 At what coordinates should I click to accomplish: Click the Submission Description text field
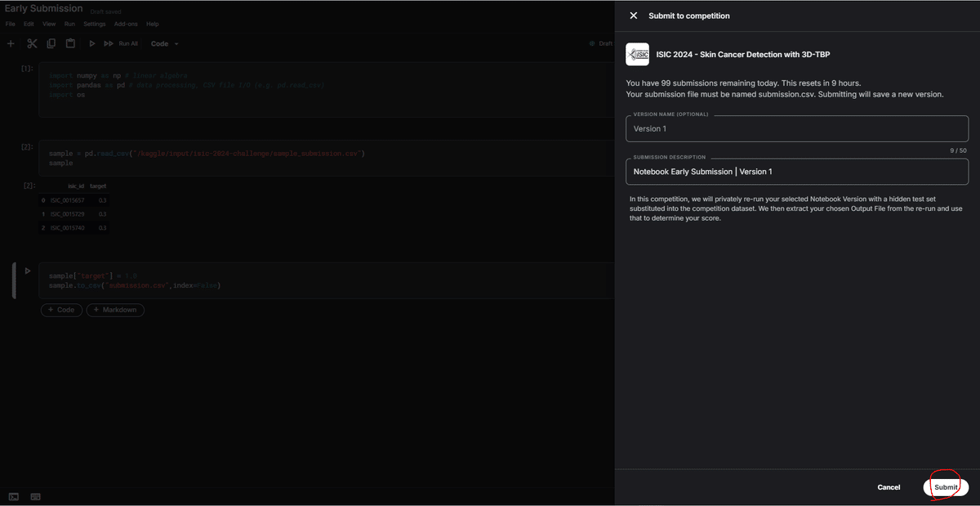(797, 172)
